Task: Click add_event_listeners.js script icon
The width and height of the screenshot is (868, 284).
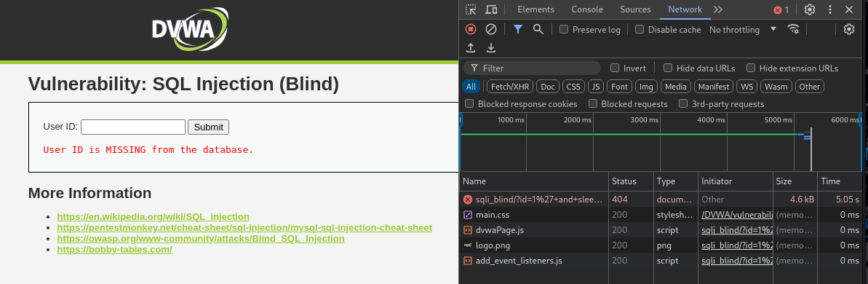Action: (468, 260)
